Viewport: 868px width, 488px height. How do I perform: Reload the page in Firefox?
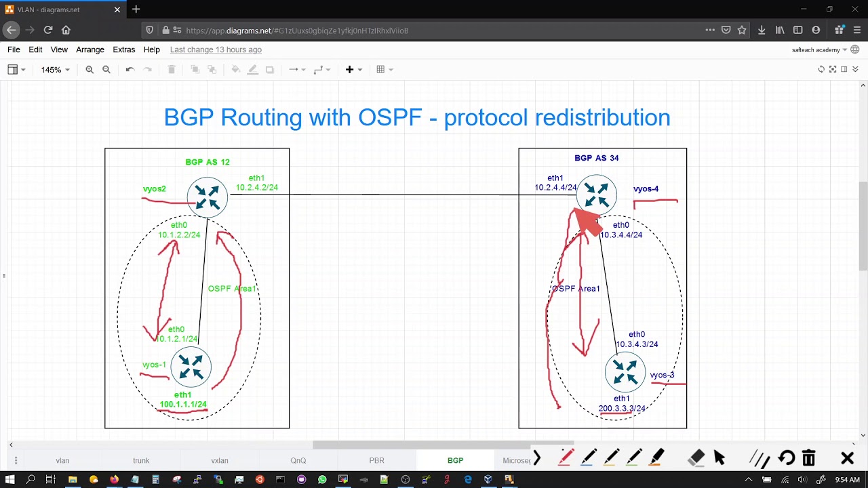coord(48,30)
